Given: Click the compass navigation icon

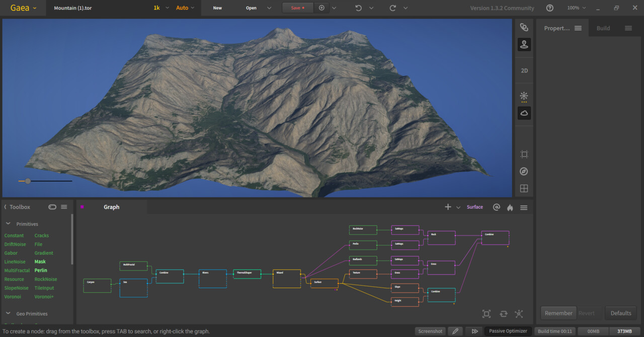Looking at the screenshot, I should pyautogui.click(x=524, y=171).
